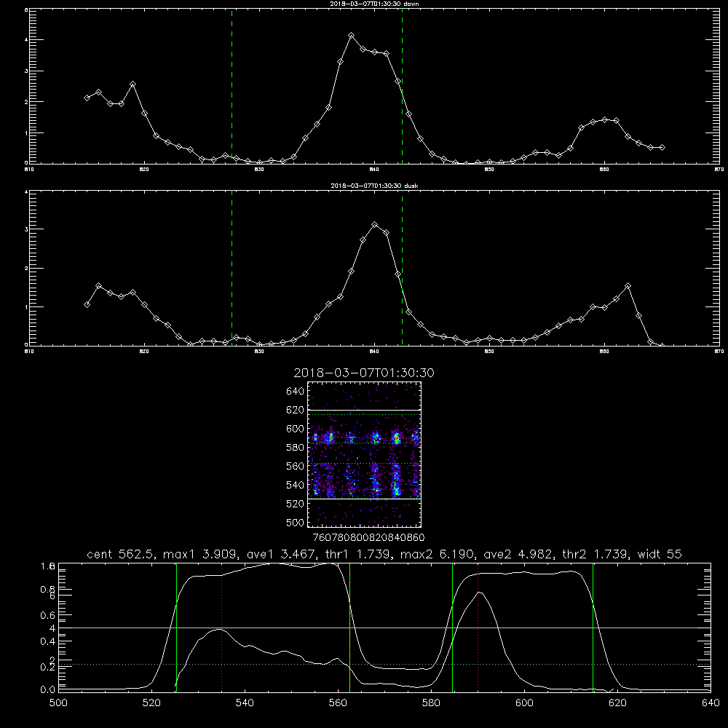Click the green vertical line near 615 in bottom plot
The image size is (728, 728).
(593, 627)
